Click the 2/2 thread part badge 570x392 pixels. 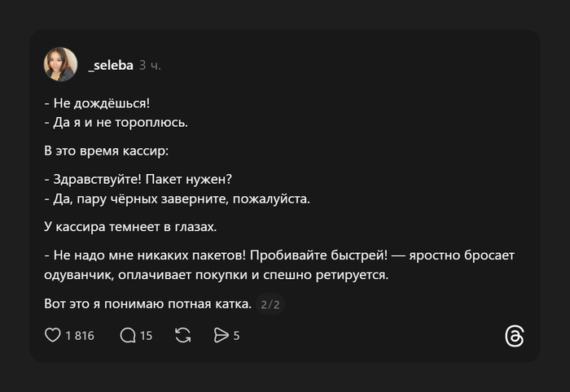click(270, 305)
